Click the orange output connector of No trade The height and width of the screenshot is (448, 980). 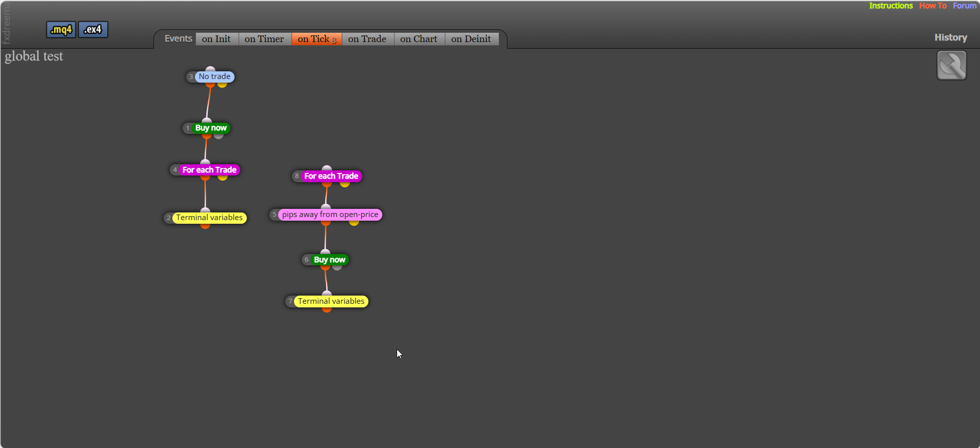(210, 85)
